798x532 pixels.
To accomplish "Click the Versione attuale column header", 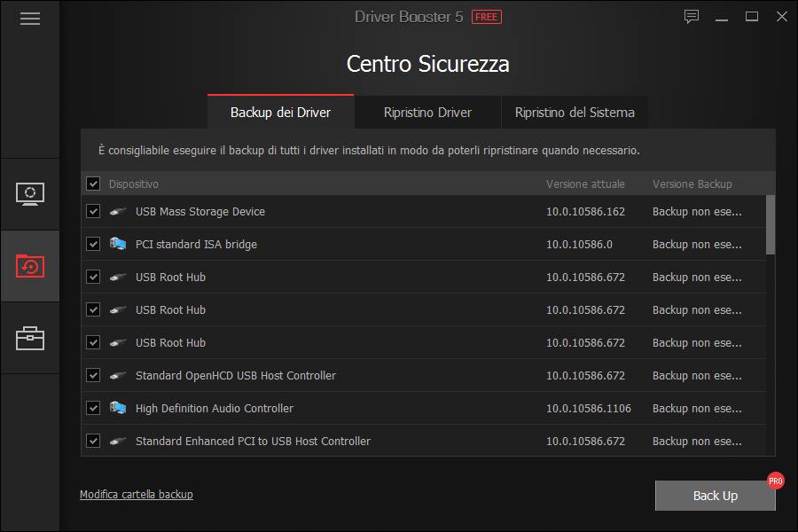I will [x=585, y=184].
